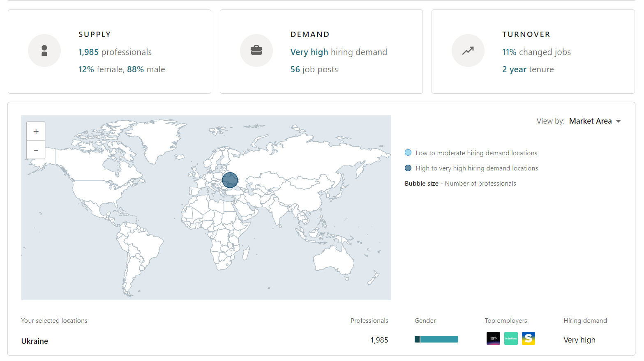Open the EPAM employer logo
The height and width of the screenshot is (361, 644).
pos(493,338)
